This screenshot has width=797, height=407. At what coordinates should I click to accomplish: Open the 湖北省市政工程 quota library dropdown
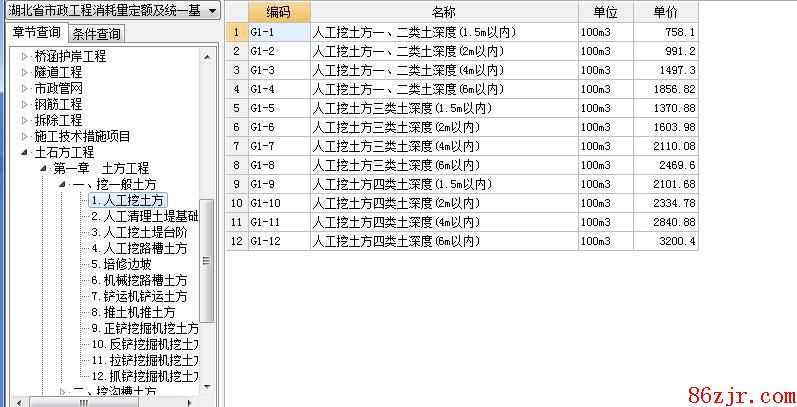pos(212,10)
